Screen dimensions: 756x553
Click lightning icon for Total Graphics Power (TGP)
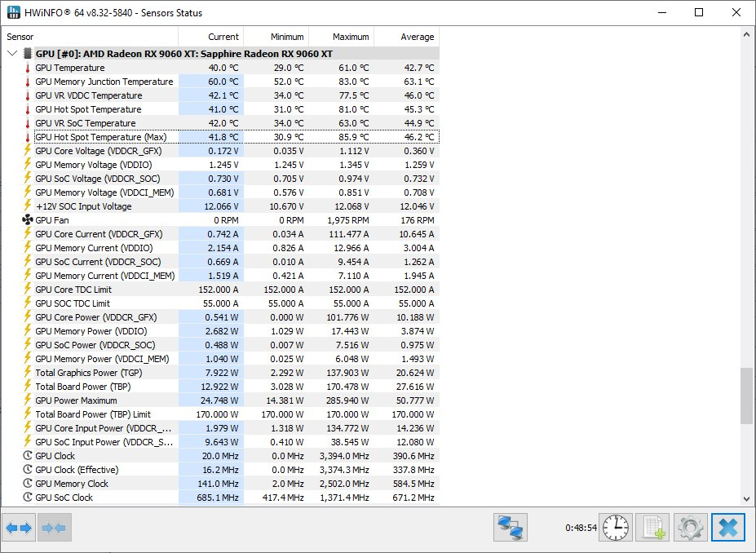tap(28, 372)
